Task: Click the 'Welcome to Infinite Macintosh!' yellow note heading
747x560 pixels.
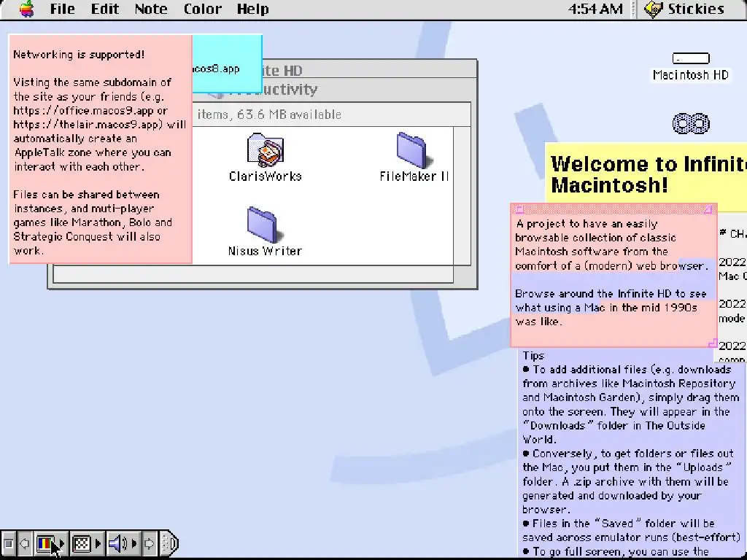Action: [x=649, y=174]
